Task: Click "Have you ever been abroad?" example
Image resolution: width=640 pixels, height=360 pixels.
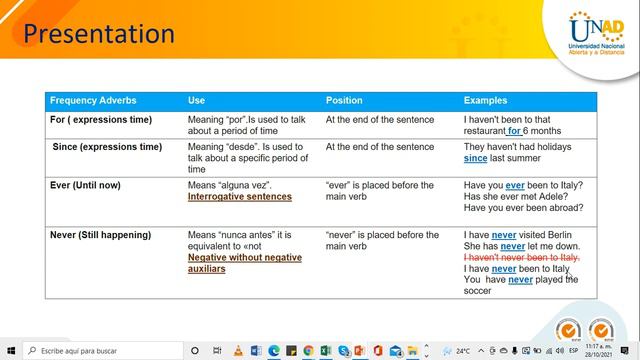Action: tap(523, 208)
